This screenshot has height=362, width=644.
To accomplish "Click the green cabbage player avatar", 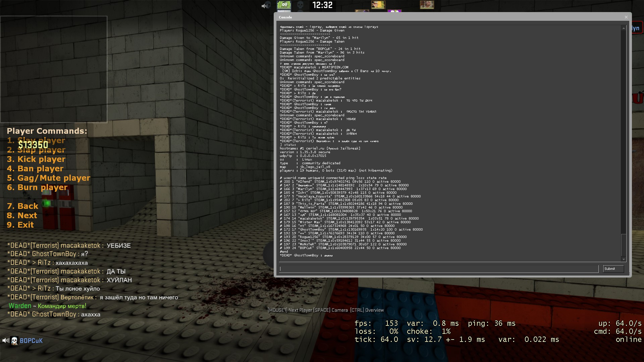I will pyautogui.click(x=284, y=5).
